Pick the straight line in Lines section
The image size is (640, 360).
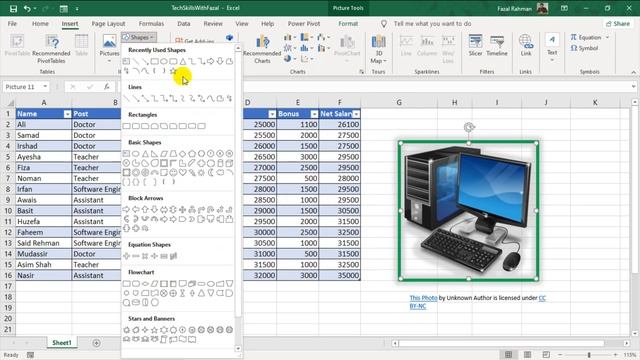pos(126,98)
